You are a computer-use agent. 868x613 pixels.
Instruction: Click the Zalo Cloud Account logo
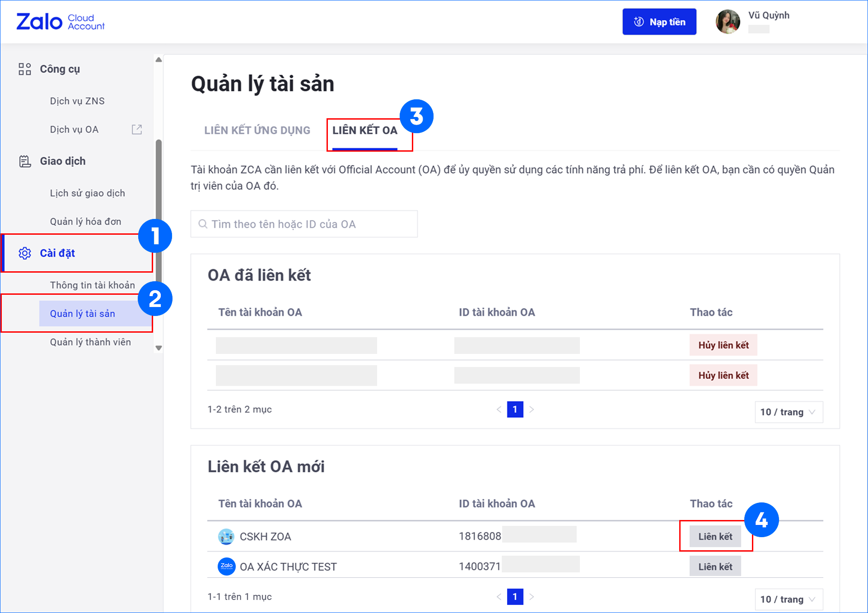click(x=60, y=22)
